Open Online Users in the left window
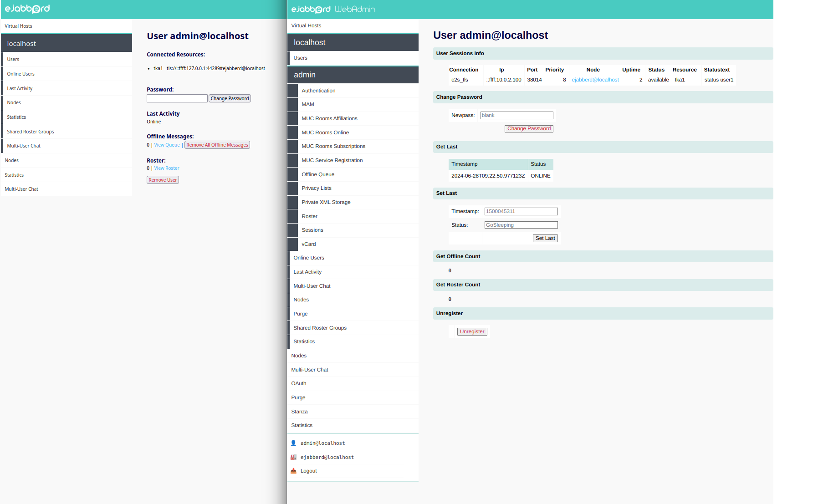 click(20, 74)
